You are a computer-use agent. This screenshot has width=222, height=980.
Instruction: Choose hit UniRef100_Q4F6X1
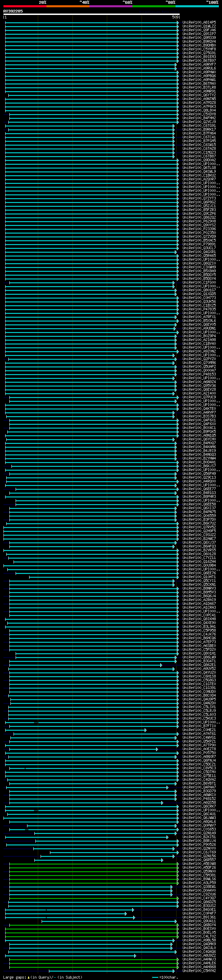[199, 420]
